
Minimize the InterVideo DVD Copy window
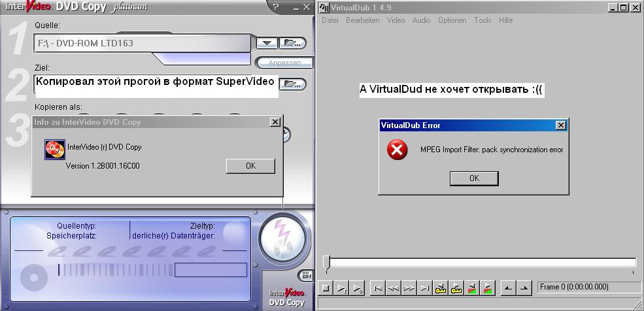(x=297, y=7)
